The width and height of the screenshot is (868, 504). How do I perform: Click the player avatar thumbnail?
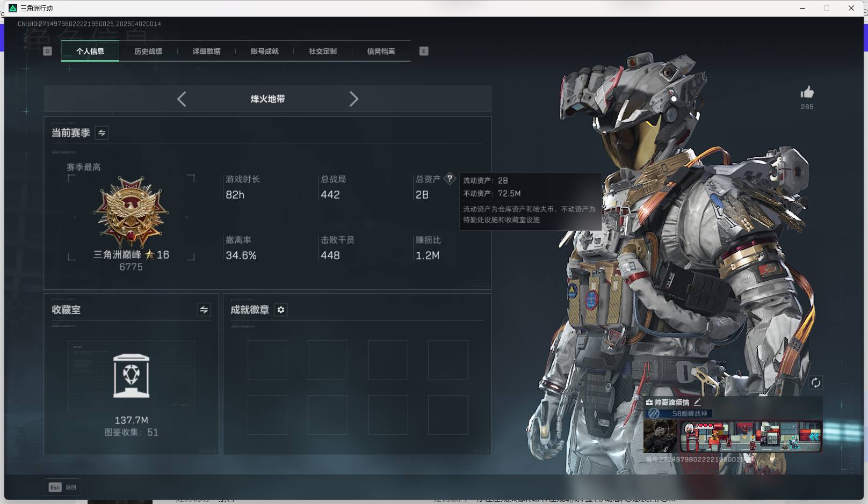coord(660,436)
